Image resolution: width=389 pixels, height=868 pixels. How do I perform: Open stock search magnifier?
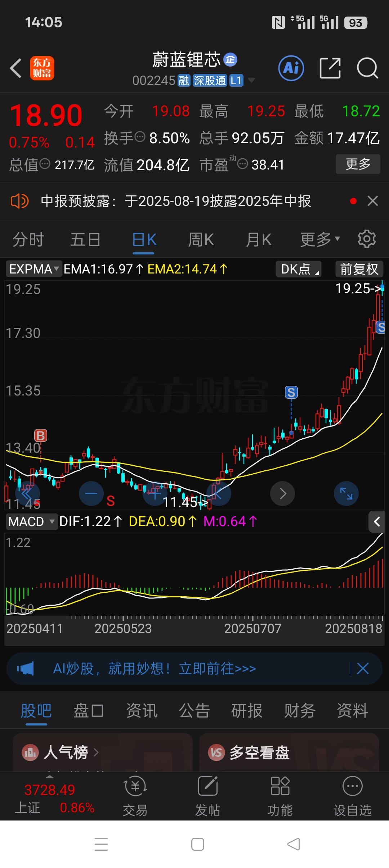pos(367,68)
